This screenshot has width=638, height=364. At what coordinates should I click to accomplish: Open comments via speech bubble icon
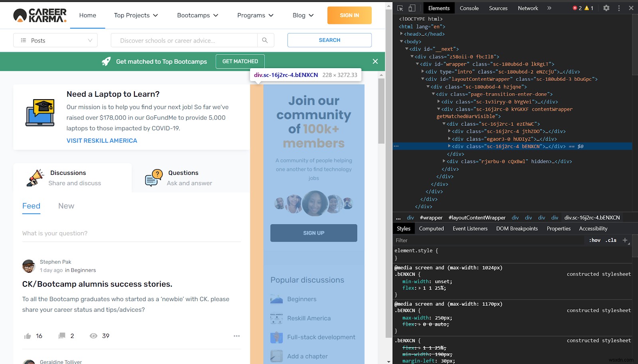(62, 336)
